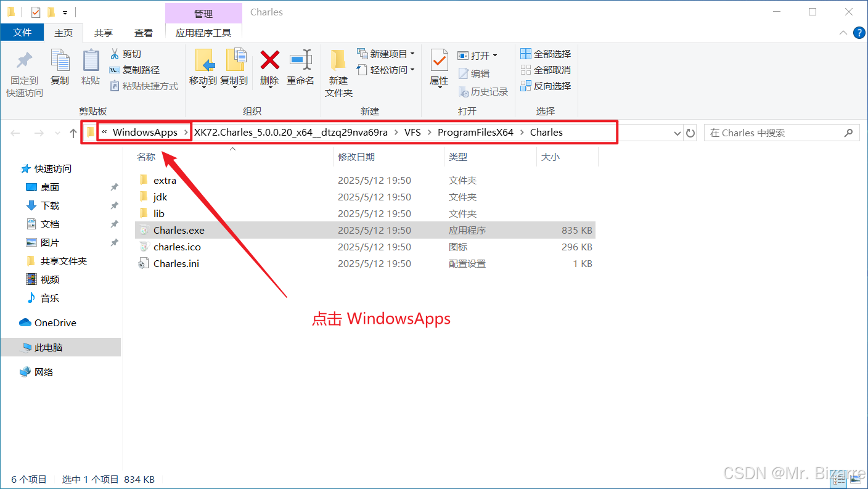Switch to the Share (共享) tab
Viewport: 868px width, 489px height.
point(104,33)
